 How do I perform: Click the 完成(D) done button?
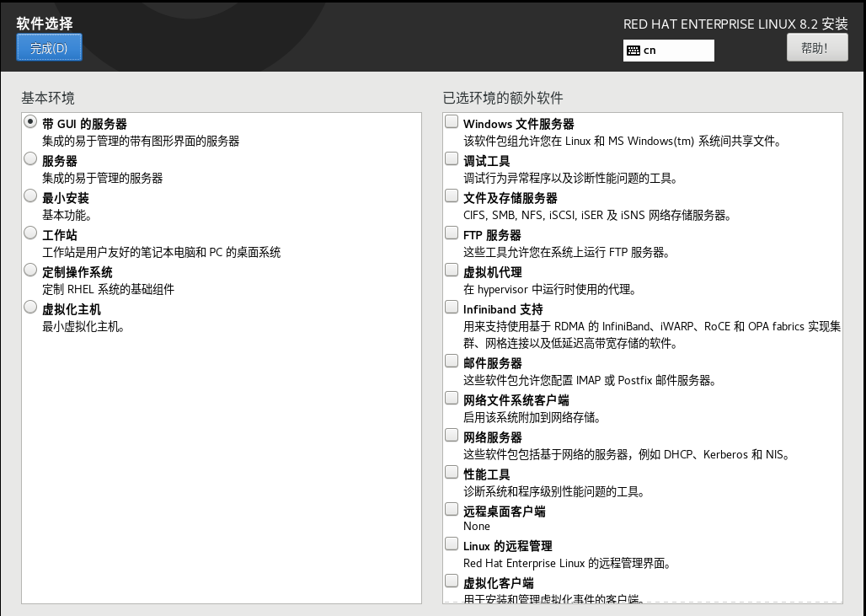tap(49, 47)
